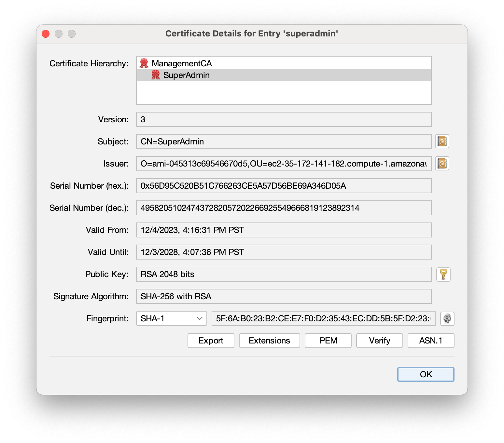Open Subject distinguished name details icon
This screenshot has height=443, width=504.
click(x=442, y=141)
